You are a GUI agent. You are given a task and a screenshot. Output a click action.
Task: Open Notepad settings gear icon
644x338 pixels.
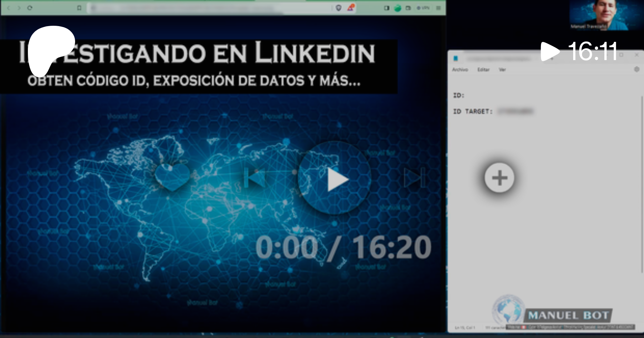pyautogui.click(x=636, y=69)
